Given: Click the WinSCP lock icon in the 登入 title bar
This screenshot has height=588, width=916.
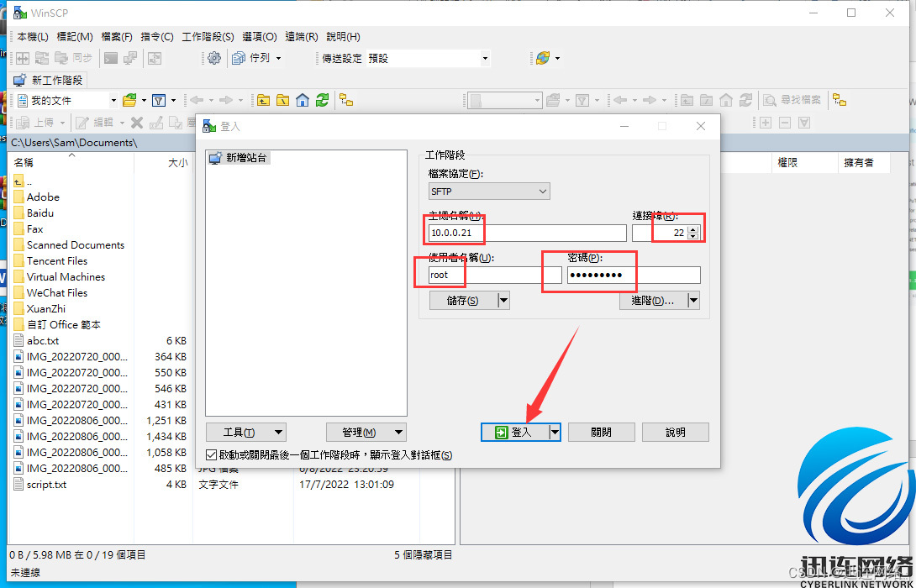Looking at the screenshot, I should pos(208,126).
